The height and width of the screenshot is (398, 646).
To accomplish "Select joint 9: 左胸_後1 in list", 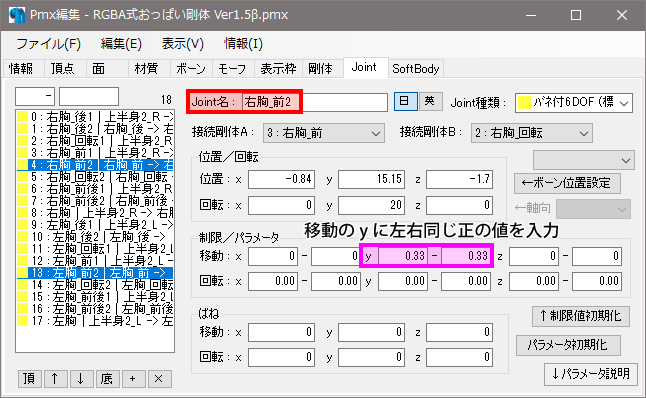I will pyautogui.click(x=95, y=225).
